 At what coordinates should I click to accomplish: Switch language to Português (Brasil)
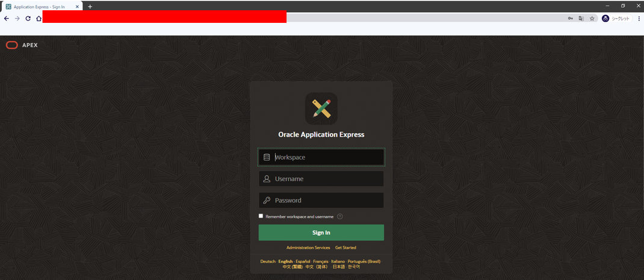(x=364, y=261)
